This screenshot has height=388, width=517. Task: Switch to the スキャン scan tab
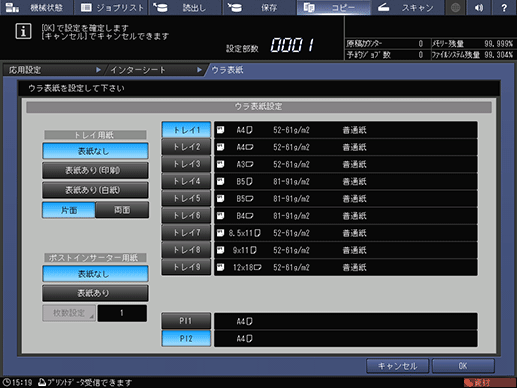pos(407,7)
